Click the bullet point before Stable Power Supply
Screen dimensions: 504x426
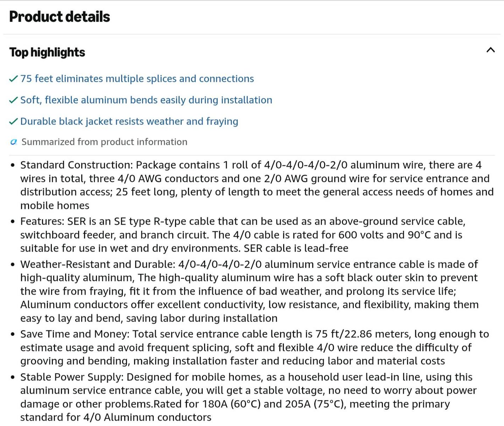click(x=13, y=377)
